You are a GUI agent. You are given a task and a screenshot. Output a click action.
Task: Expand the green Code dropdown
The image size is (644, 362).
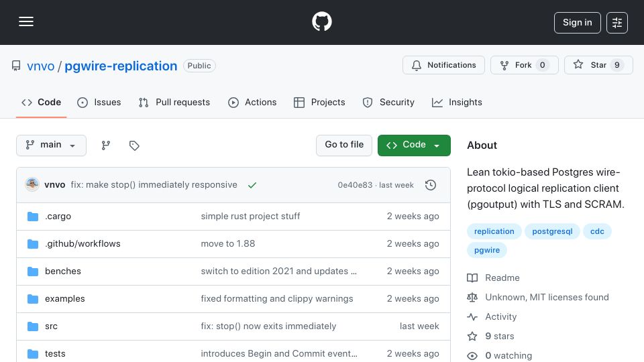click(414, 145)
